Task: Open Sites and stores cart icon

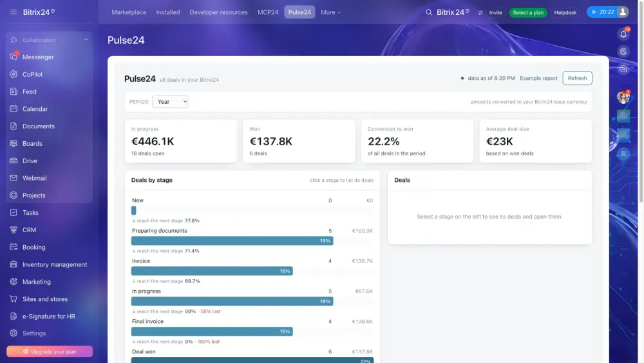Action: coord(14,299)
